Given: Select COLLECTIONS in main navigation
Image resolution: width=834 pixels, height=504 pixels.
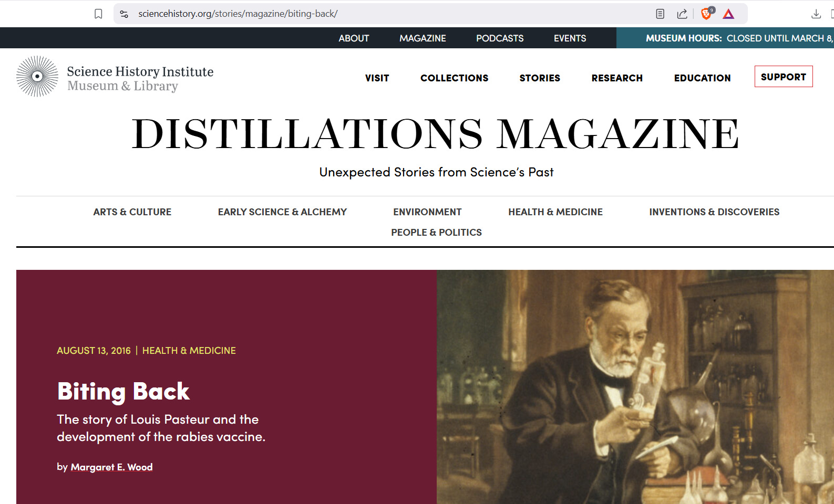Looking at the screenshot, I should (454, 78).
